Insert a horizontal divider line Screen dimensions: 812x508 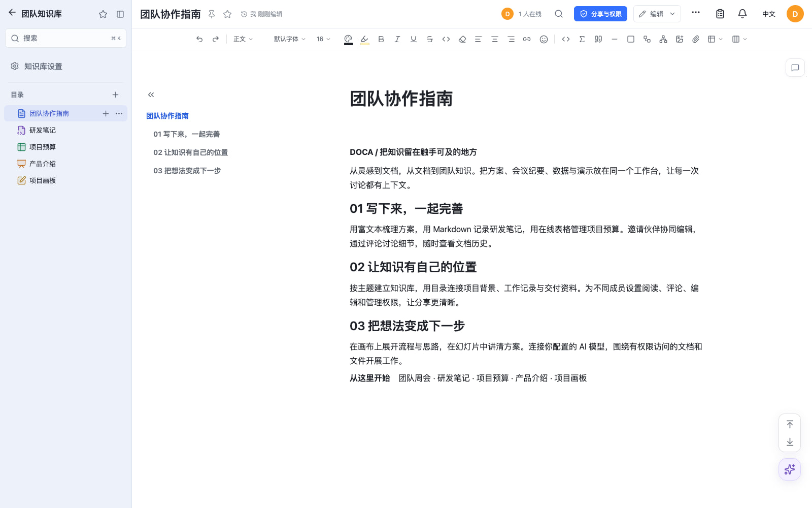pos(615,39)
